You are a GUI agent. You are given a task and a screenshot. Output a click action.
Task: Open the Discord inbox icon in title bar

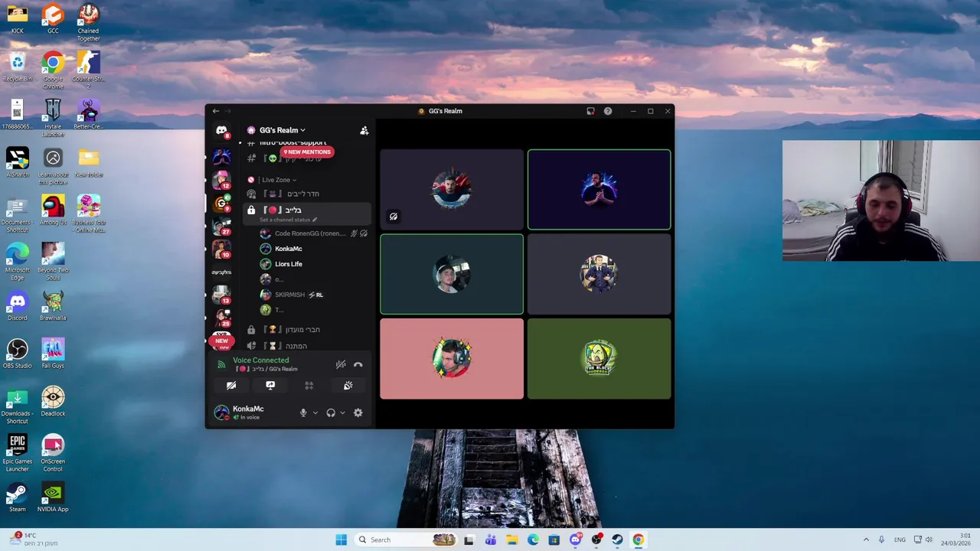590,111
